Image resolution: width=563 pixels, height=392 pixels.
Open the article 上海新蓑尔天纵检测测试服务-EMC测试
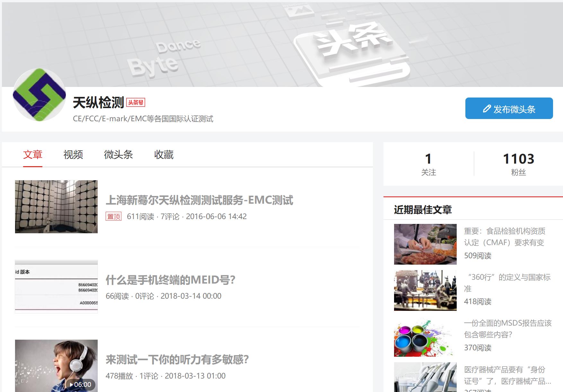pyautogui.click(x=199, y=200)
